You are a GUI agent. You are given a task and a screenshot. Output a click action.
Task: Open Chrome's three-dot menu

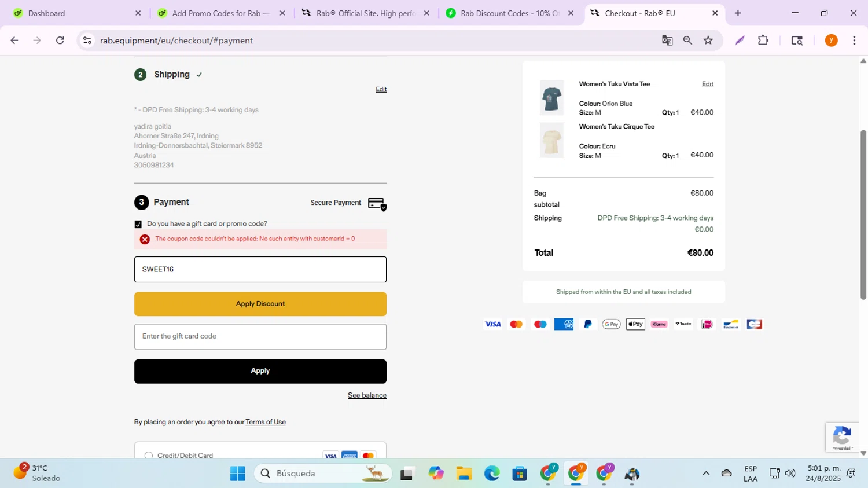tap(854, 41)
